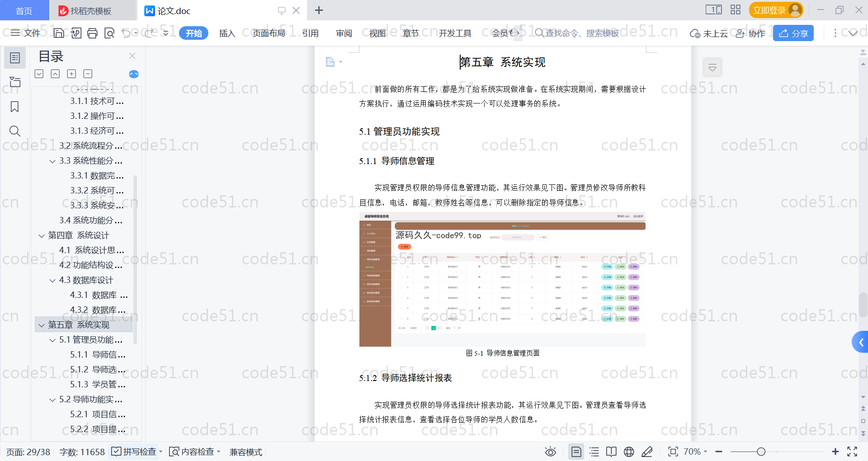Switch to reading mode icon
868x461 pixels.
point(611,452)
